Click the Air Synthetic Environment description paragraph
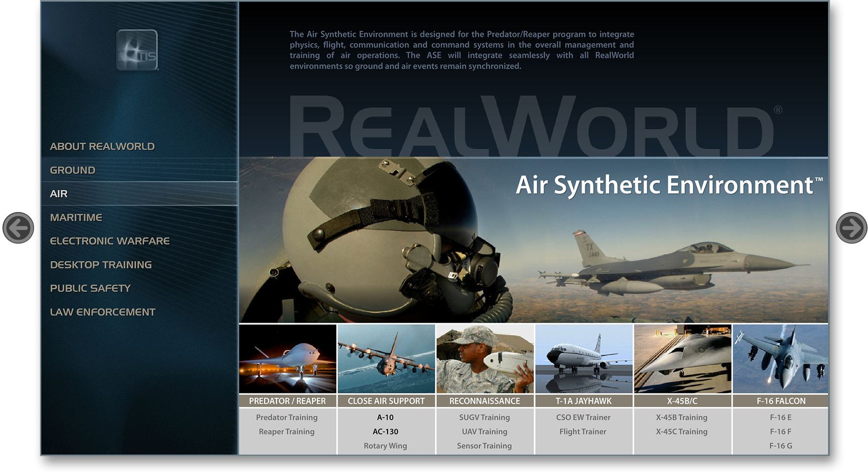The image size is (868, 473). click(x=462, y=50)
